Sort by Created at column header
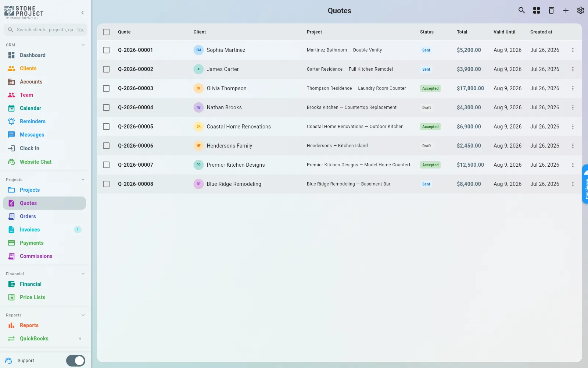 (541, 32)
